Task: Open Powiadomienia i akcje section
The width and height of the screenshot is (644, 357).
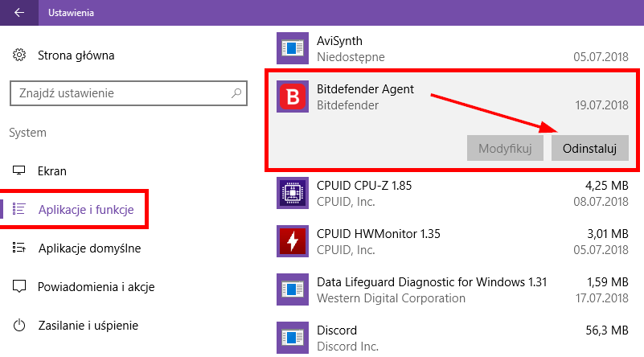Action: point(96,287)
